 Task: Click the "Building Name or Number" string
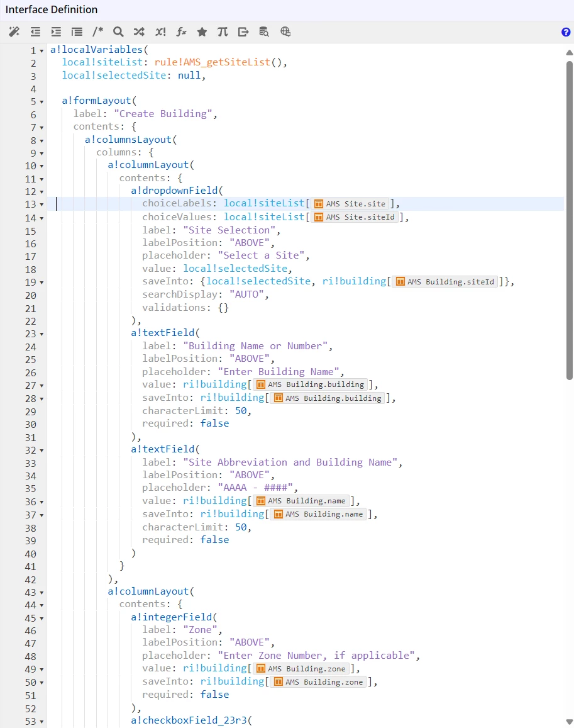point(255,346)
